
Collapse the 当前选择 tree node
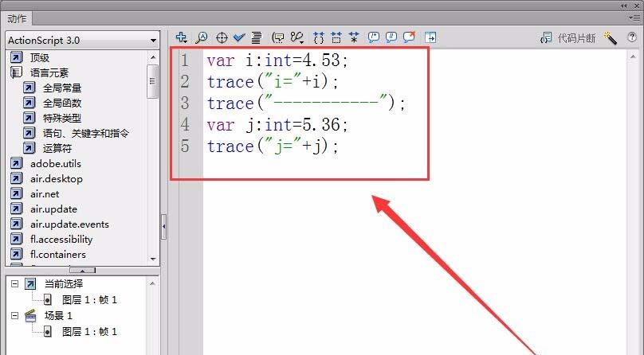coord(15,283)
